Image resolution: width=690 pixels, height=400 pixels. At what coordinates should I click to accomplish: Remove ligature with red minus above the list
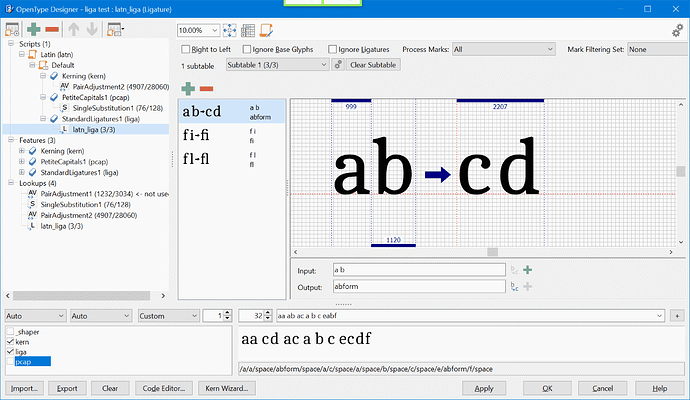(x=206, y=89)
